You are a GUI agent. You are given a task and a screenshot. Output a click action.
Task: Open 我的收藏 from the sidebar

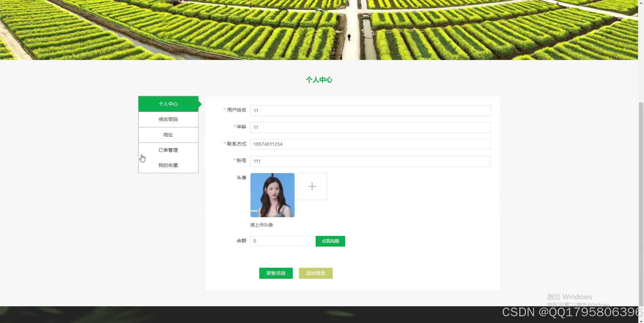[168, 165]
